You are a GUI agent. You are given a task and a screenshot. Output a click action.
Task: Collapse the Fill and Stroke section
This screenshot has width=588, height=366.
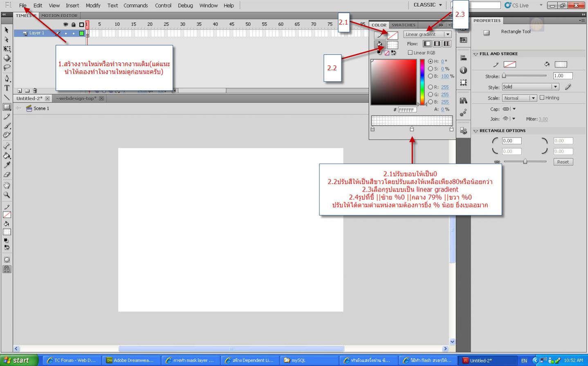pos(476,54)
